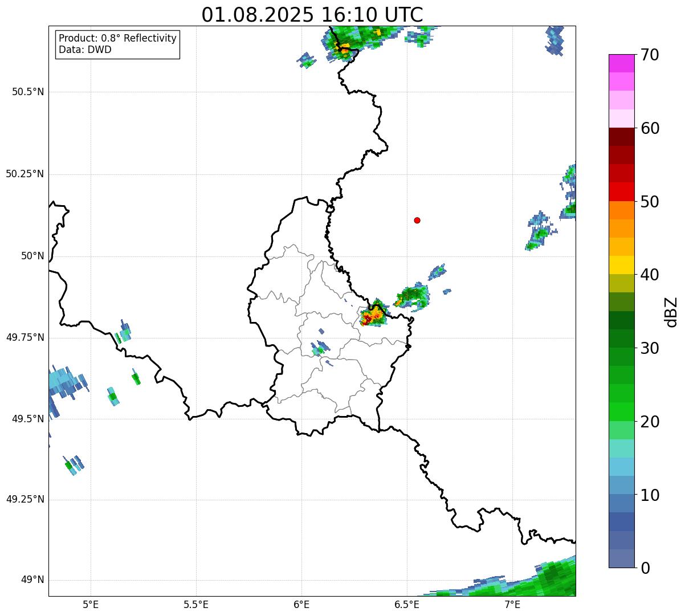Click the 'dBZ' colorbar label
Viewport: 685px width, 616px height.
pyautogui.click(x=671, y=312)
